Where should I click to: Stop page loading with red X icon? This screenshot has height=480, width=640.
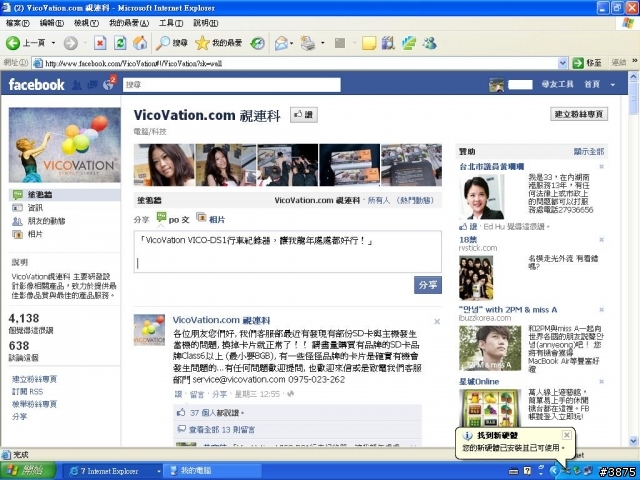(100, 43)
